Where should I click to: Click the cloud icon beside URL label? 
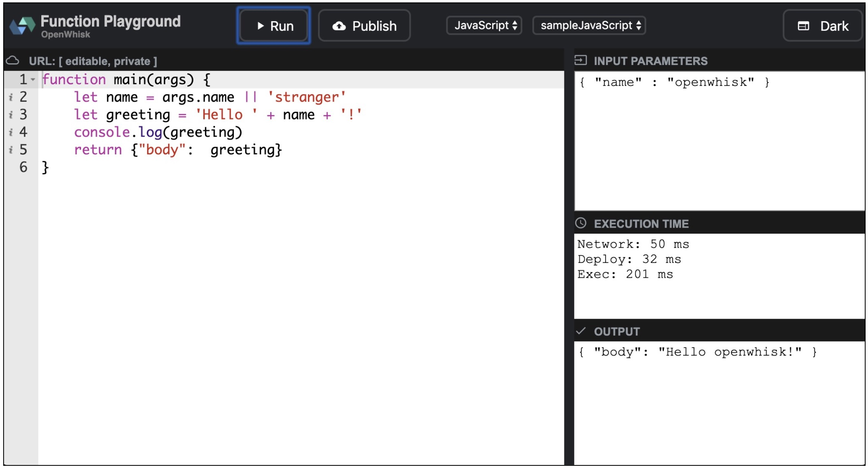click(x=13, y=60)
